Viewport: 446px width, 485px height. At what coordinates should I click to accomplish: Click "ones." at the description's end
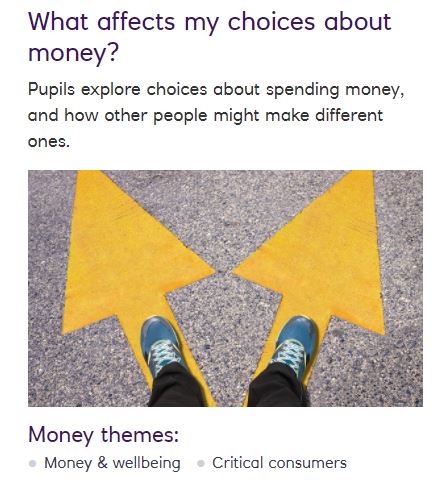point(49,142)
